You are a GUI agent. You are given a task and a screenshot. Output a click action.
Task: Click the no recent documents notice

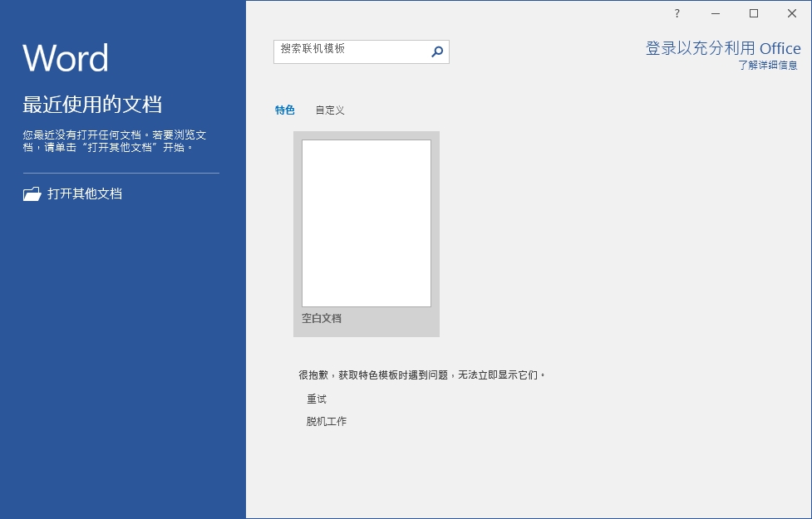point(115,140)
